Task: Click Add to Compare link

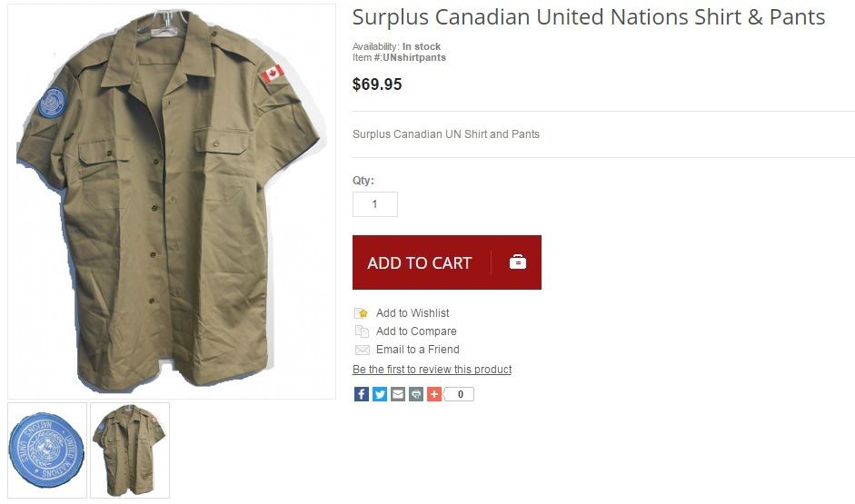Action: [x=416, y=331]
